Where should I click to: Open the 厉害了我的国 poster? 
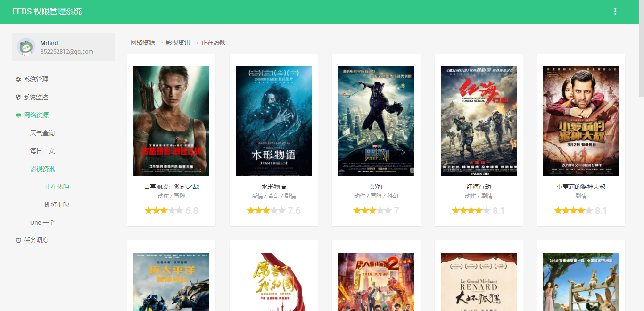click(x=274, y=282)
